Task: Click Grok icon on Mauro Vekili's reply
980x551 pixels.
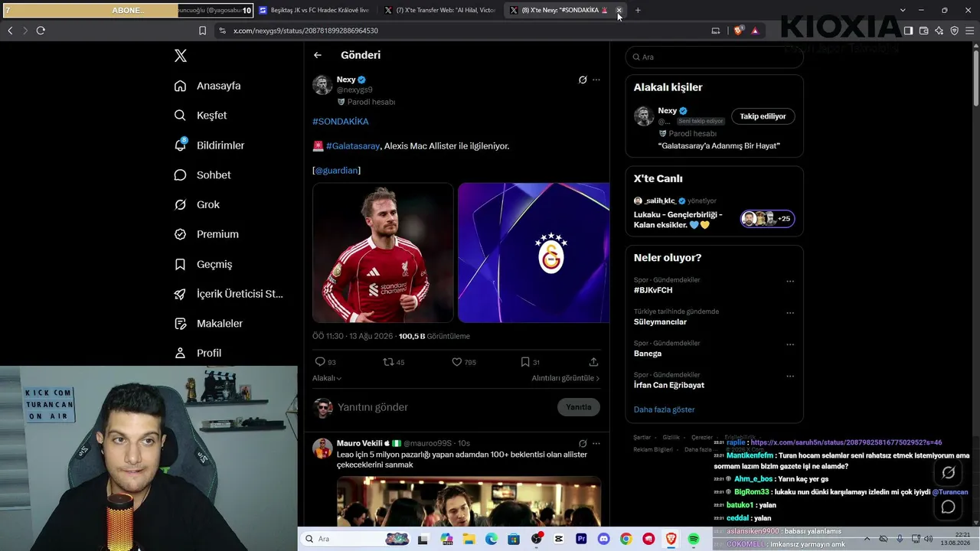Action: pos(583,443)
